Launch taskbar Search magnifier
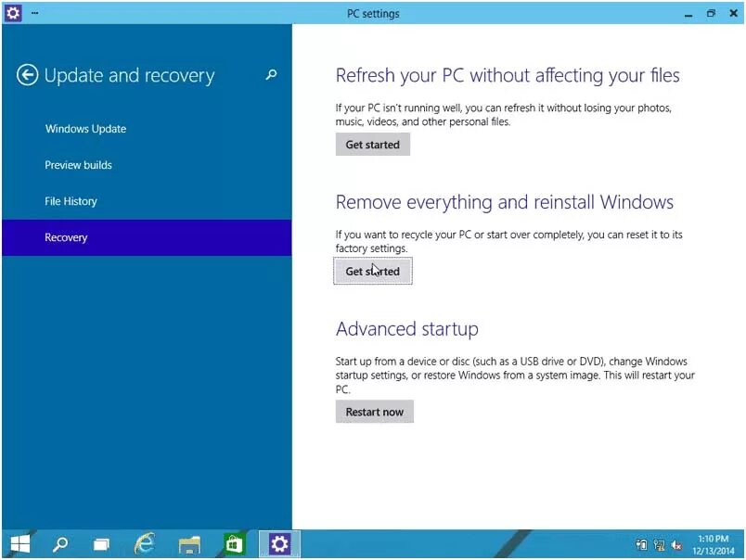Screen dimensions: 746x560 click(x=60, y=544)
